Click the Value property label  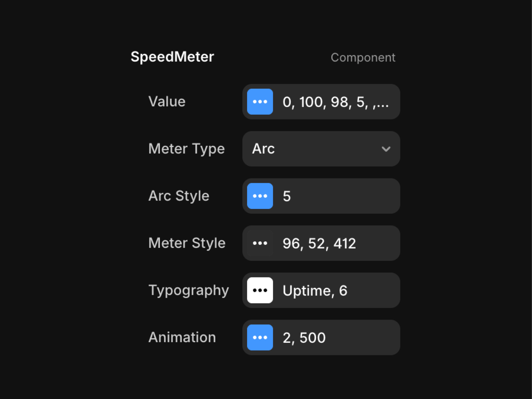[167, 102]
